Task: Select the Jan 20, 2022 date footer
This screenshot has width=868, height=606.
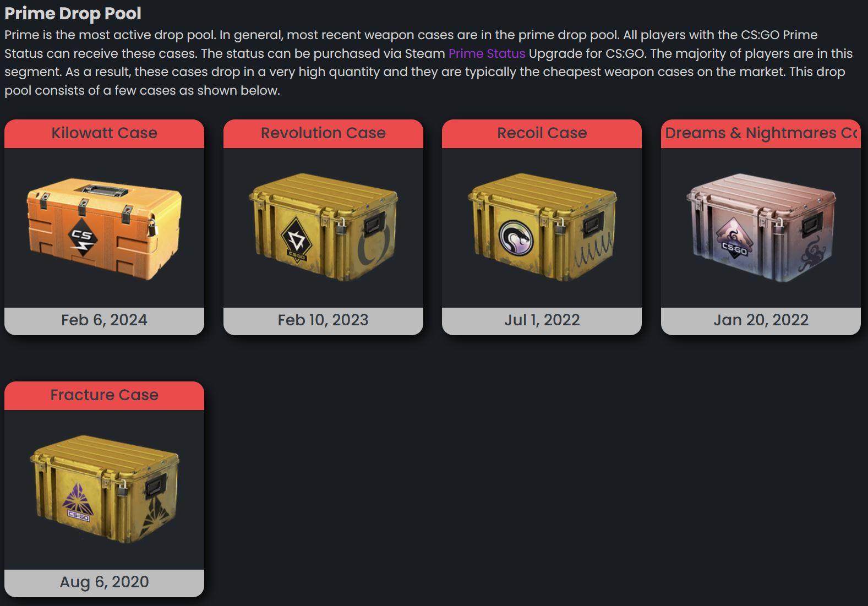Action: (x=761, y=320)
